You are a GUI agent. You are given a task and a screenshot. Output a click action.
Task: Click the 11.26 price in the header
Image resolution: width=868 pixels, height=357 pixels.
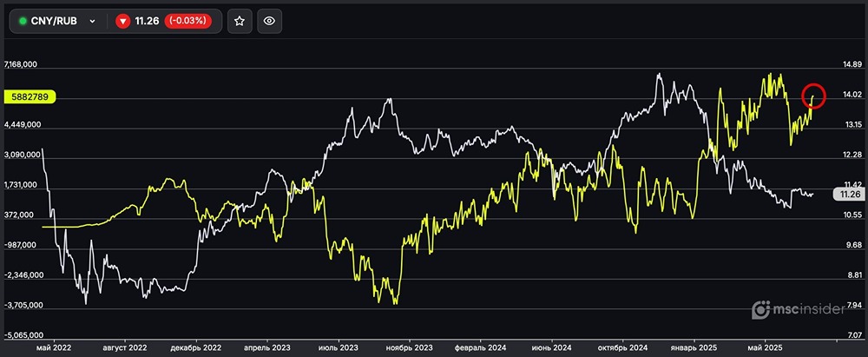pyautogui.click(x=148, y=21)
